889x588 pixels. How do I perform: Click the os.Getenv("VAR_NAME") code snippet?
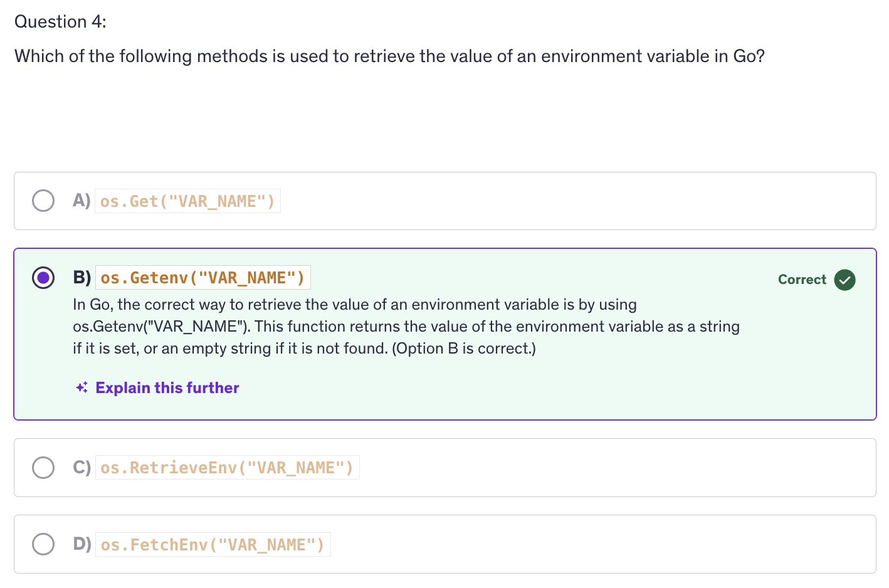pos(203,278)
